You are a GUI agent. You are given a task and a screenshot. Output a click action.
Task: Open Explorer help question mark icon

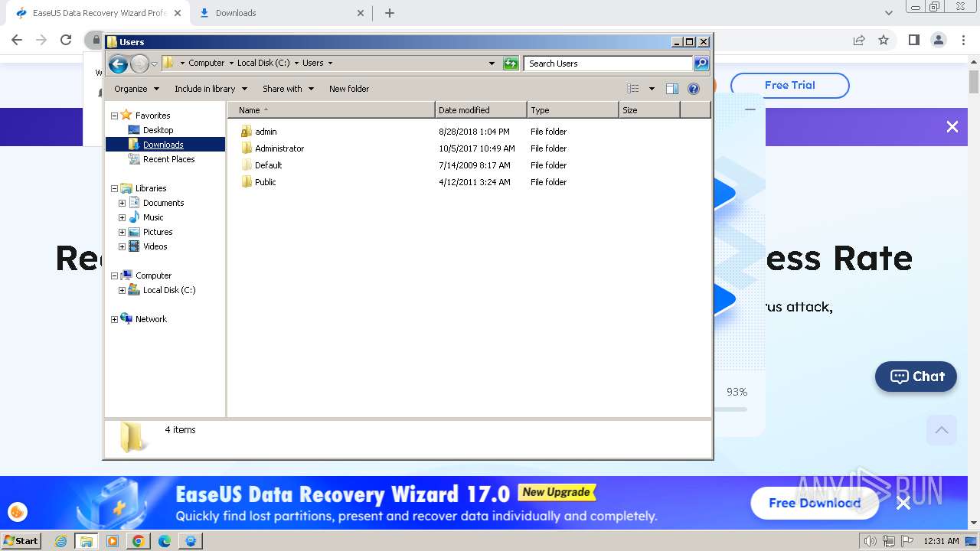[694, 89]
